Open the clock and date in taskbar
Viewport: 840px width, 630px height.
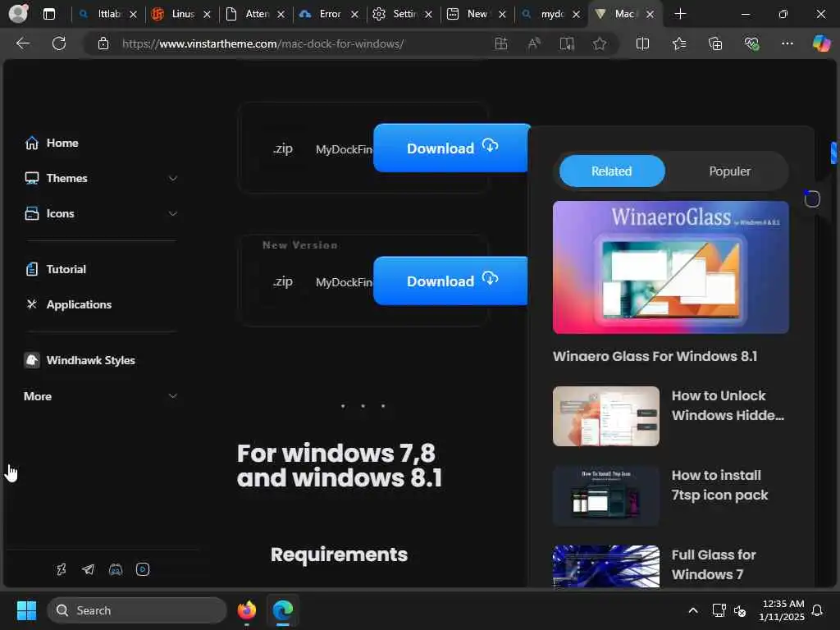(x=782, y=610)
